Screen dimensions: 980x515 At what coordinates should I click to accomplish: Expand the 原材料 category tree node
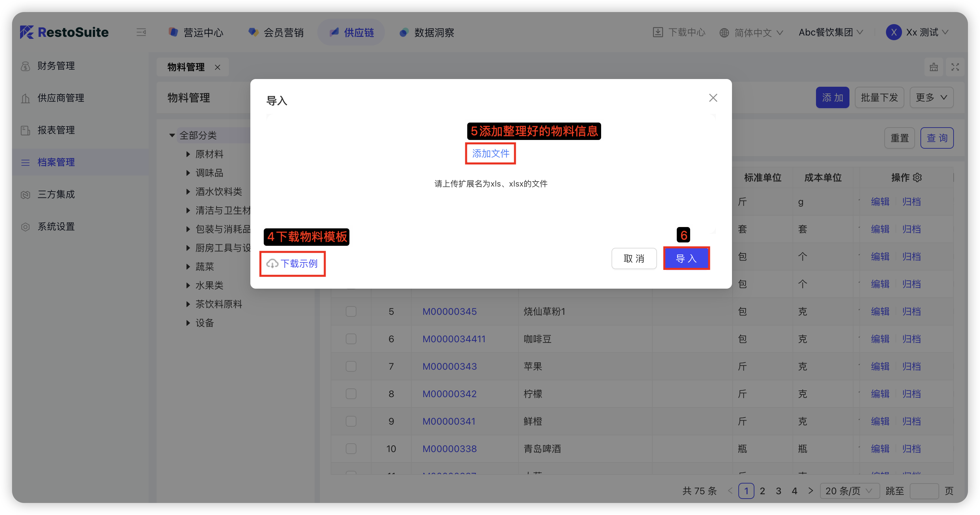(188, 154)
